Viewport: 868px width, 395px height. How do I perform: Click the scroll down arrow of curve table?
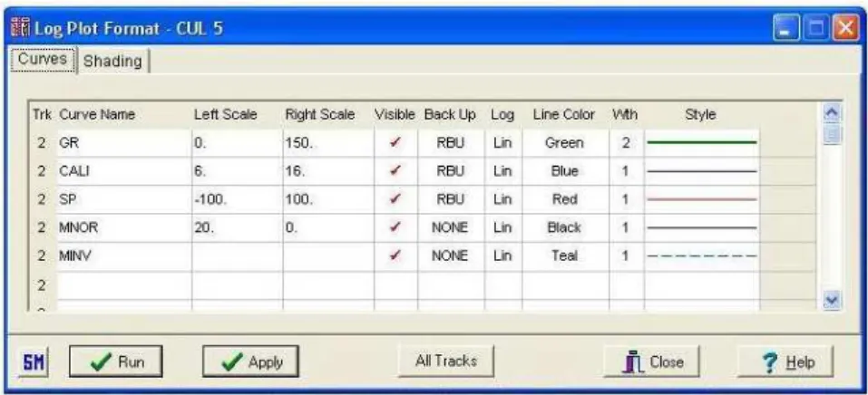(x=832, y=299)
